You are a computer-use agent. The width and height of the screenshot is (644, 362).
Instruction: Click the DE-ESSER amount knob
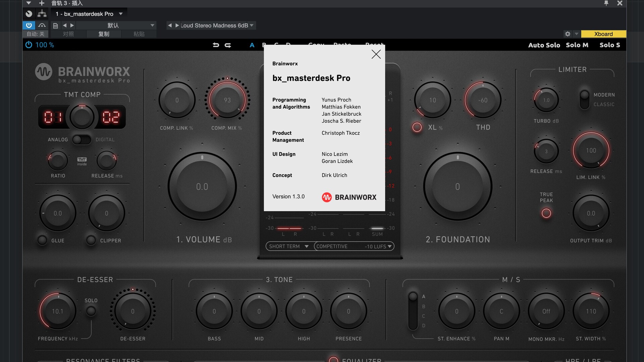pyautogui.click(x=133, y=311)
